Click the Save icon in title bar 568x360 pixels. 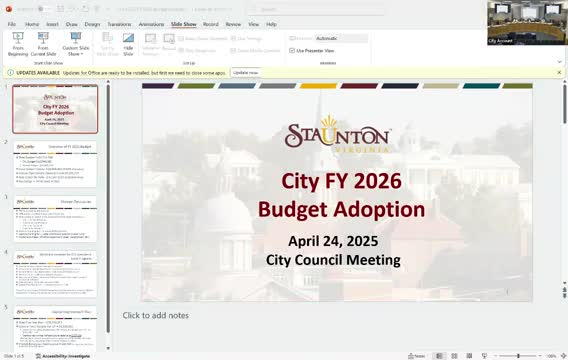60,9
